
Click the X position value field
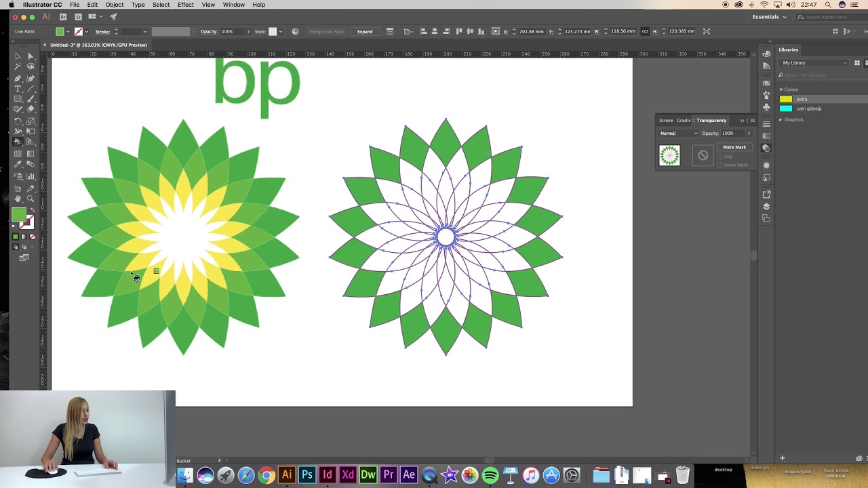(531, 31)
